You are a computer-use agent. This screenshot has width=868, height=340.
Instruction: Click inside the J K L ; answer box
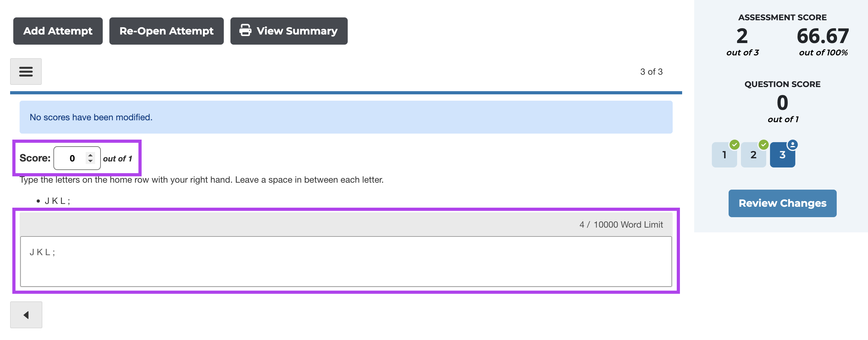click(346, 261)
